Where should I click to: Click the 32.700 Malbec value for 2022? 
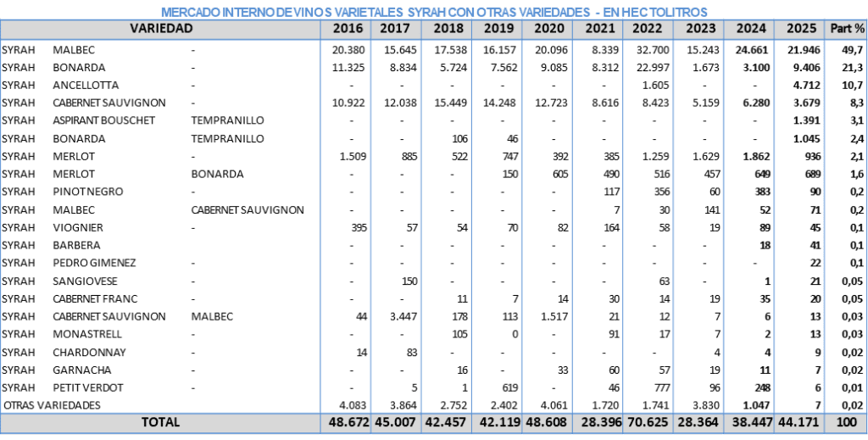coord(652,50)
